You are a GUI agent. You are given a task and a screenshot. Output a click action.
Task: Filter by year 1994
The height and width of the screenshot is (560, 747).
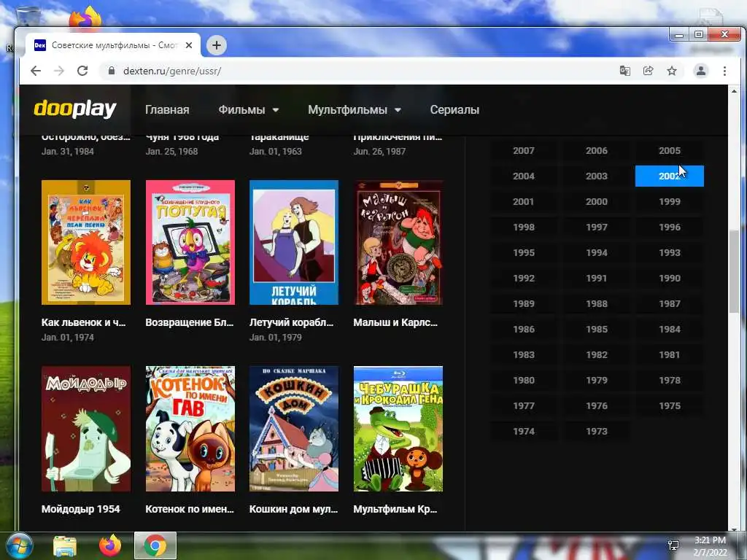(597, 252)
